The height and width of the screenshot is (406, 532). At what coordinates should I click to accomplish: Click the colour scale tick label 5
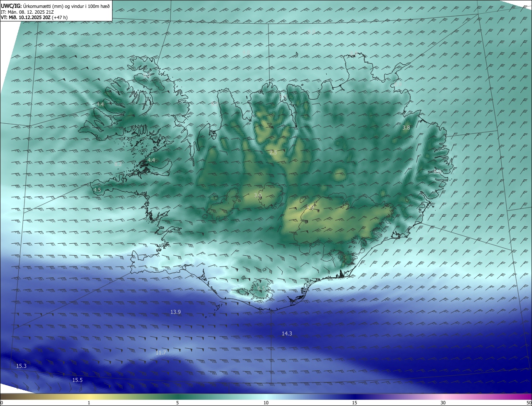[177, 403]
